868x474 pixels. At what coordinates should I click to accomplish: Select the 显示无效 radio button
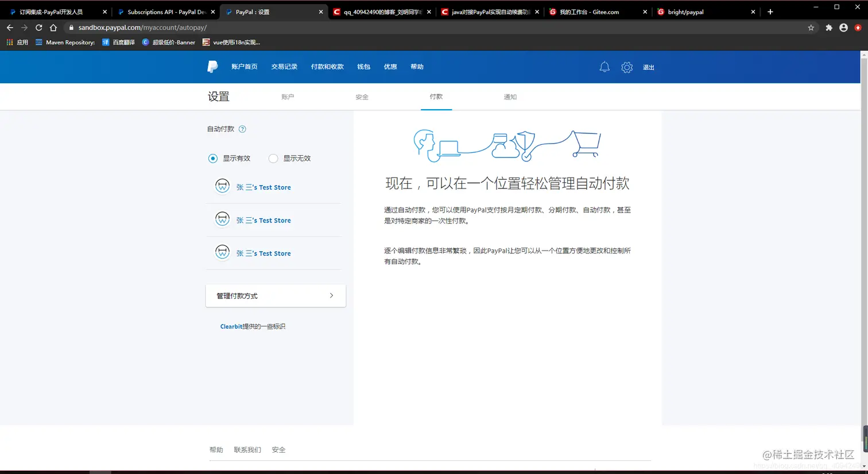pos(273,159)
